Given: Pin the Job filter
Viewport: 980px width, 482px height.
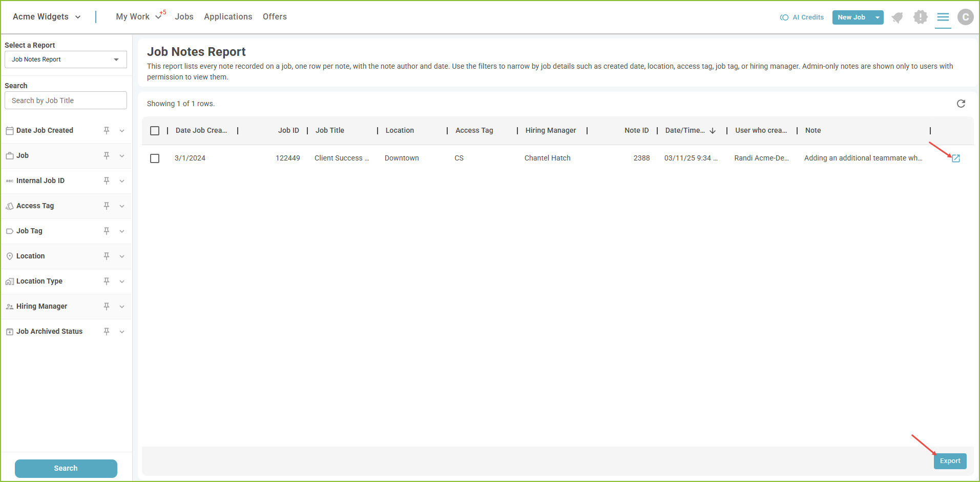Looking at the screenshot, I should click(x=107, y=155).
